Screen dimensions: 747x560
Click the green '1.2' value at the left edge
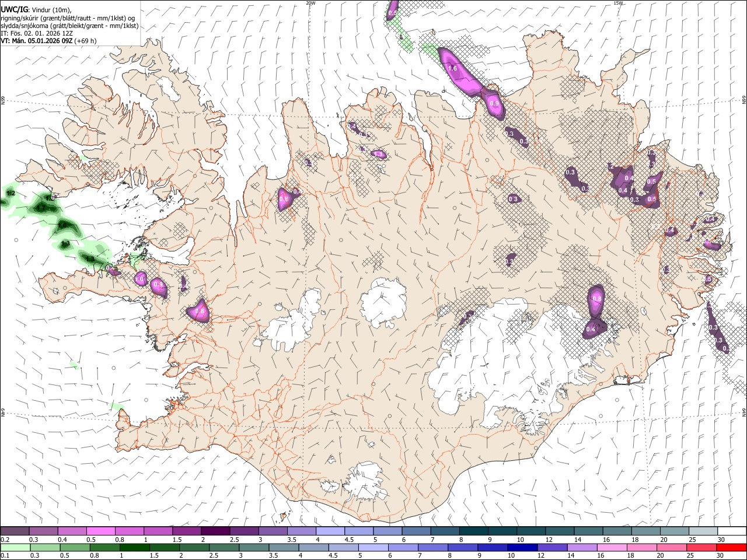pyautogui.click(x=11, y=193)
